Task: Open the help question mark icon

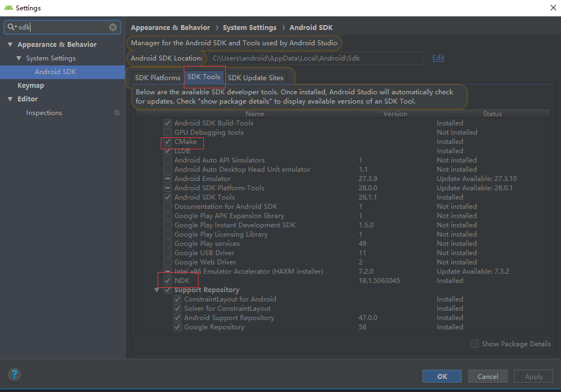Action: click(x=14, y=375)
